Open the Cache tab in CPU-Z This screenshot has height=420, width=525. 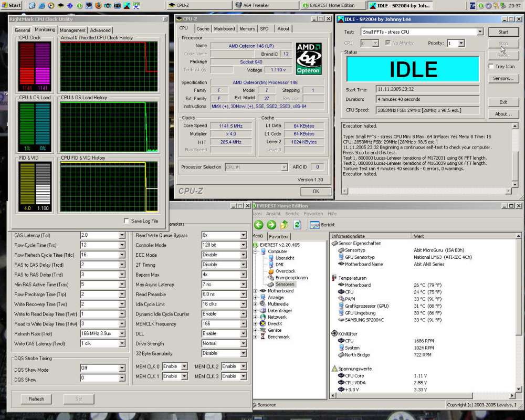click(203, 29)
